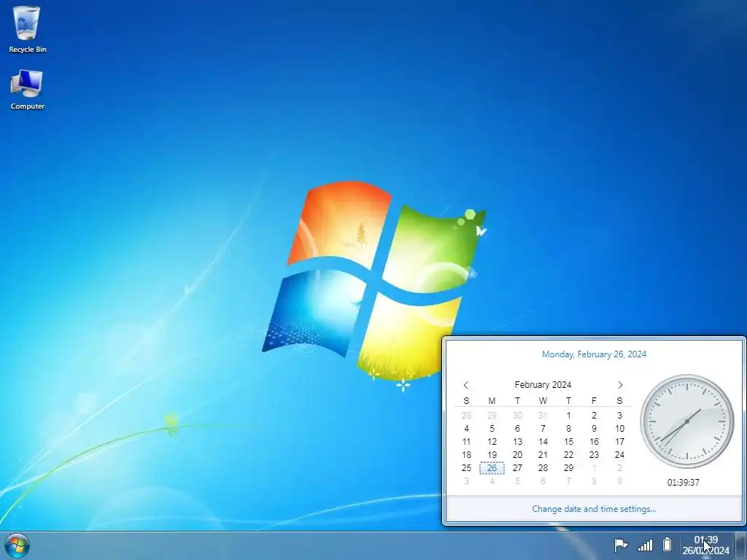This screenshot has width=747, height=560.
Task: Click the digital time 01:39:37
Action: click(683, 483)
